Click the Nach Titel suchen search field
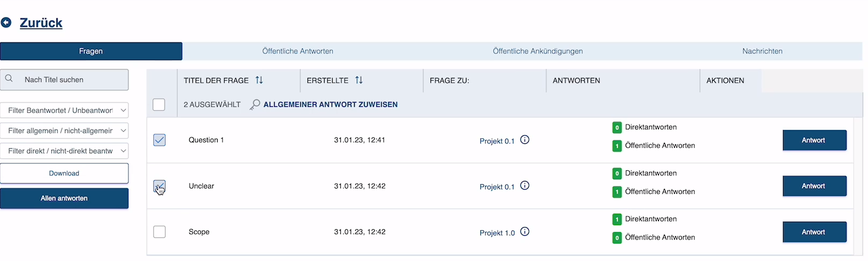Screen dimensions: 868x261 coord(64,79)
